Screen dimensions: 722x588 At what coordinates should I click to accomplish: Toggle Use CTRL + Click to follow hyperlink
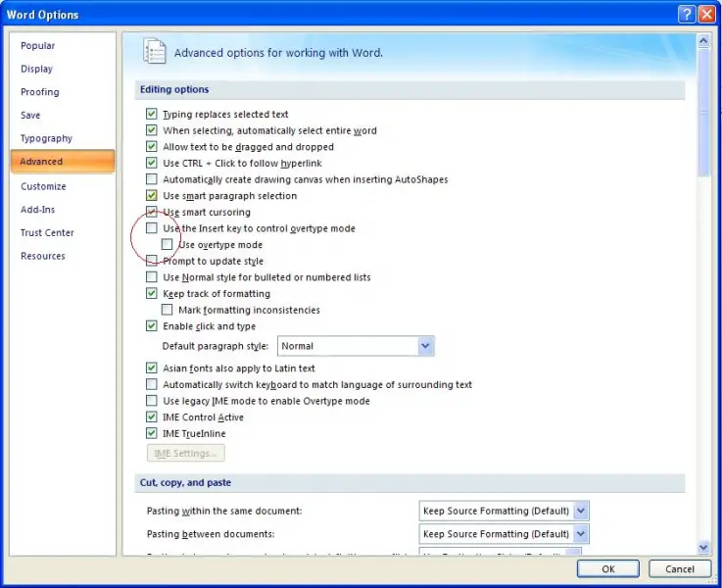(x=152, y=163)
